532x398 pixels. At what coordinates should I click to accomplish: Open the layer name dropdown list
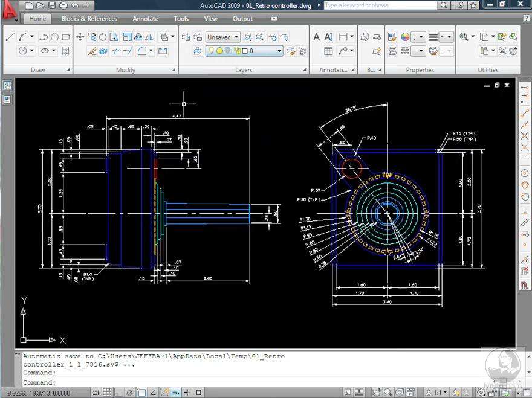pos(279,51)
